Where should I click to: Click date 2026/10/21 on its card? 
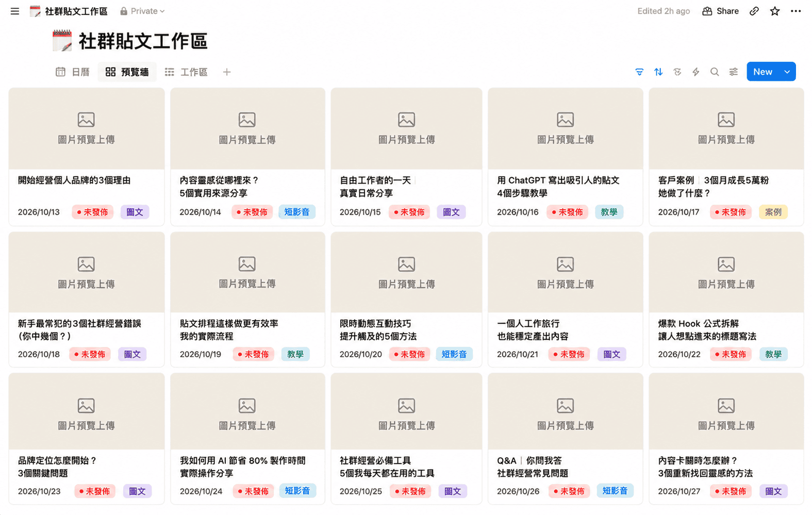(x=518, y=354)
